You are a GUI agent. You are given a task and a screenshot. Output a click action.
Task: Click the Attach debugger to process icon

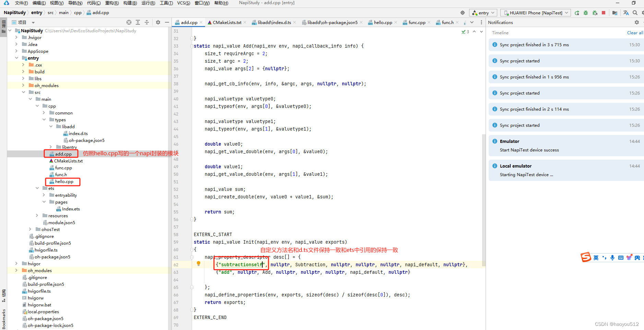(595, 13)
